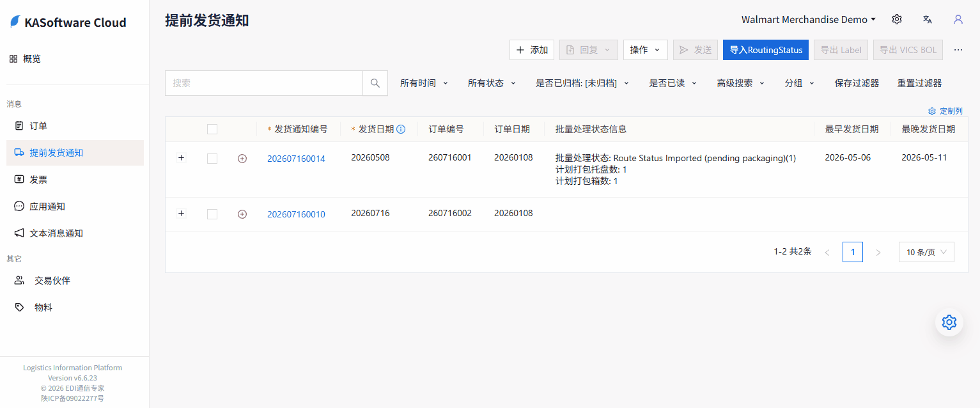Image resolution: width=980 pixels, height=408 pixels.
Task: Go to previous page arrow
Action: click(827, 253)
